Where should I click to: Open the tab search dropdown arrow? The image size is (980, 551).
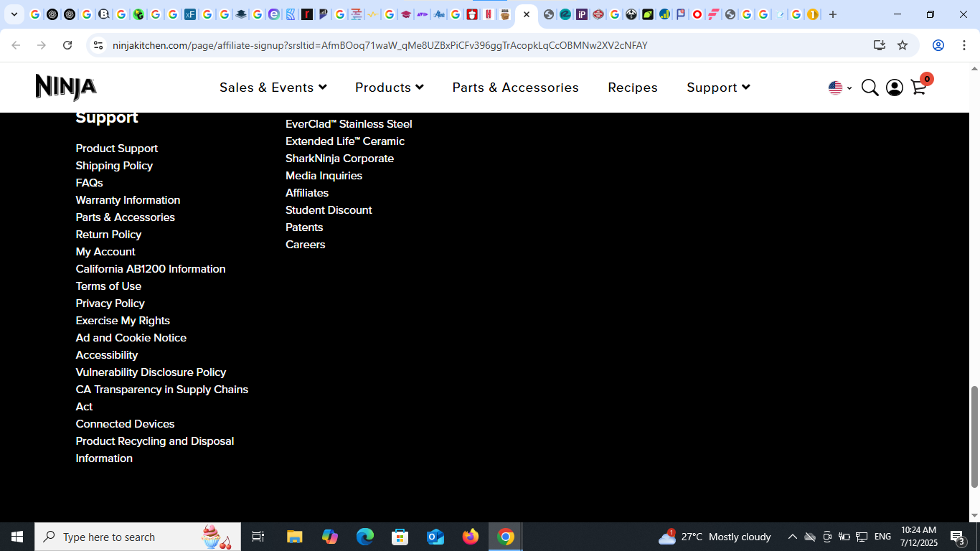click(14, 14)
